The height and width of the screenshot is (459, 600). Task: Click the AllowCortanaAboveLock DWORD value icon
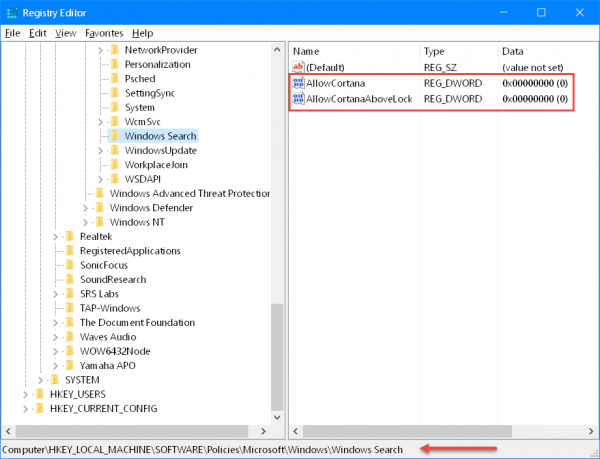(298, 98)
